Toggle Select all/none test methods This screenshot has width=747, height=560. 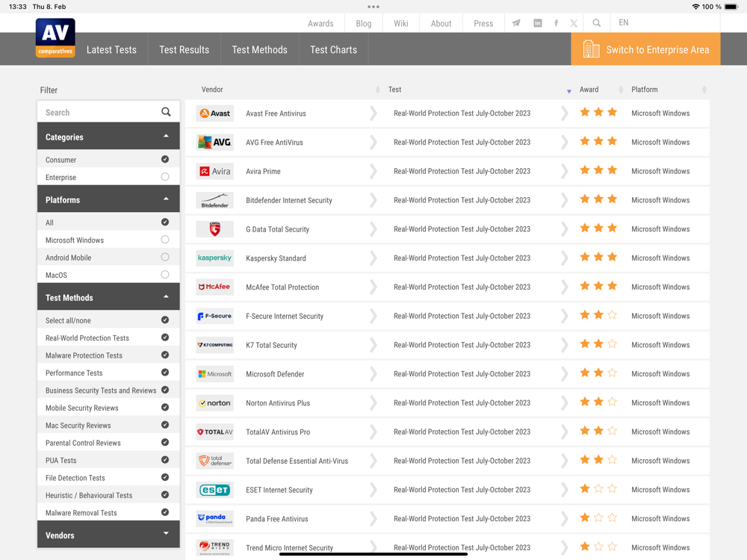(165, 320)
